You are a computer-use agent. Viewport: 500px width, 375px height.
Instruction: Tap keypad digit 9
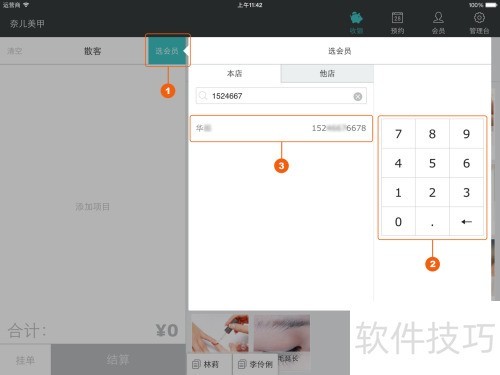click(x=466, y=134)
